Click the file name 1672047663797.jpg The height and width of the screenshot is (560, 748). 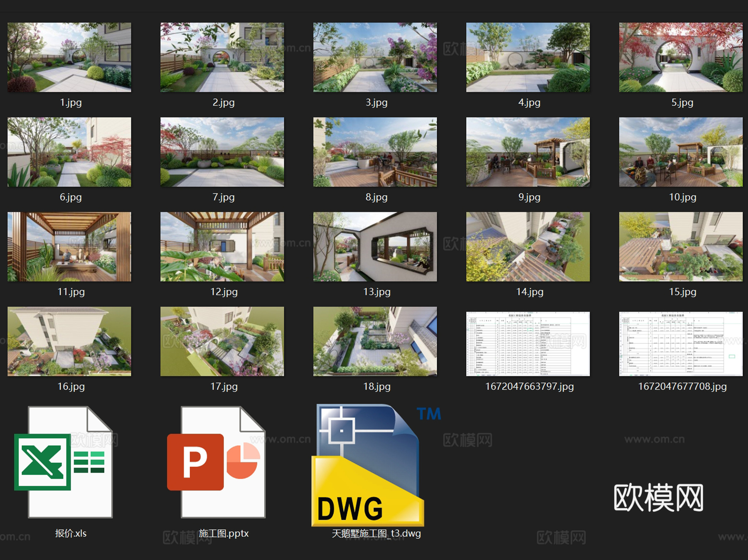530,387
